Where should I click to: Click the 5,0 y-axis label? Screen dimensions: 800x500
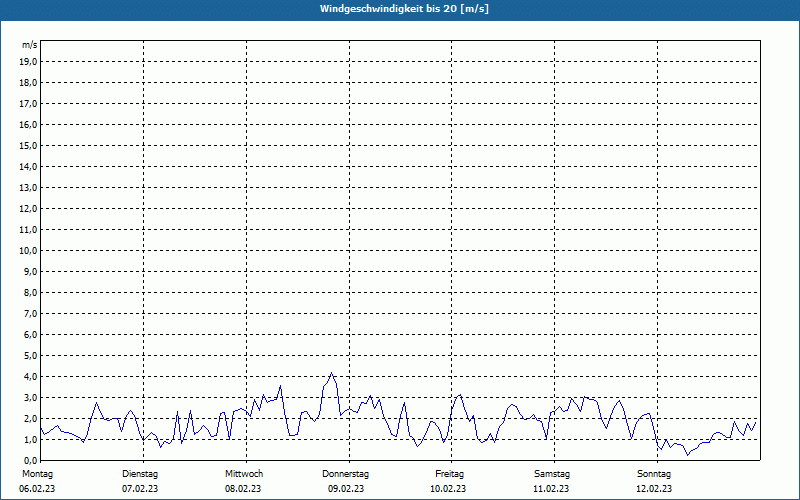31,356
